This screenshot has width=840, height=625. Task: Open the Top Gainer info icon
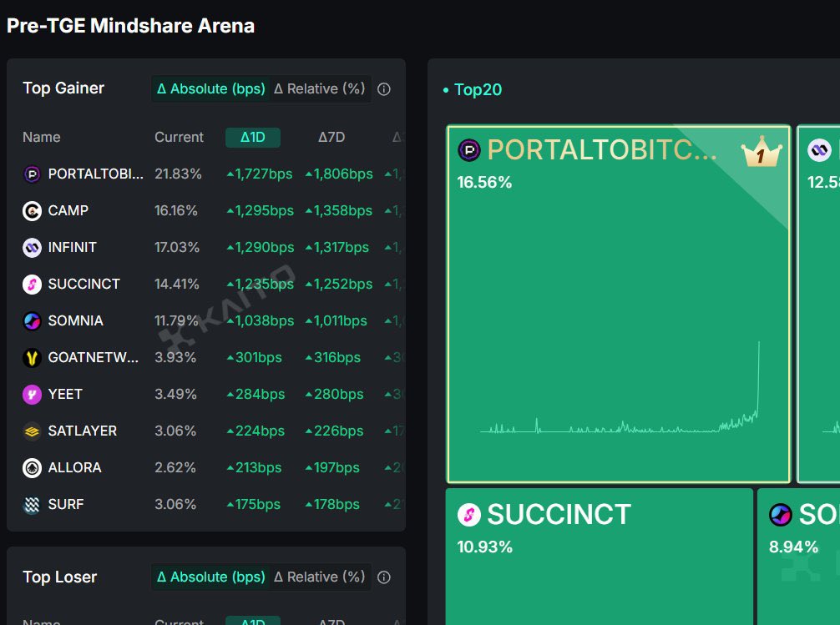383,89
